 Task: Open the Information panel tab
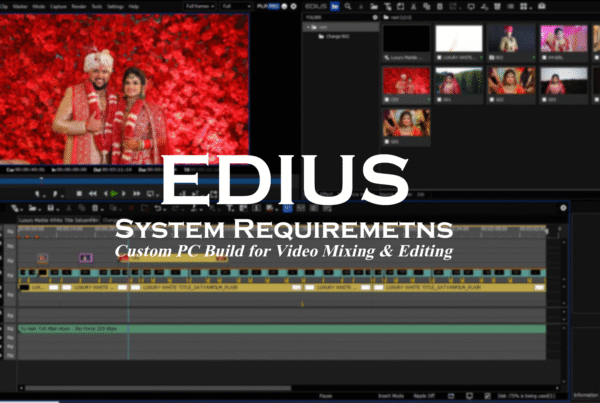click(586, 395)
